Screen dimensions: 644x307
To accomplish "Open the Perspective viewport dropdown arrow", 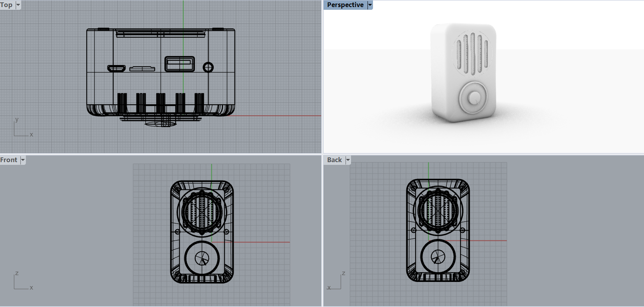I will coord(370,5).
